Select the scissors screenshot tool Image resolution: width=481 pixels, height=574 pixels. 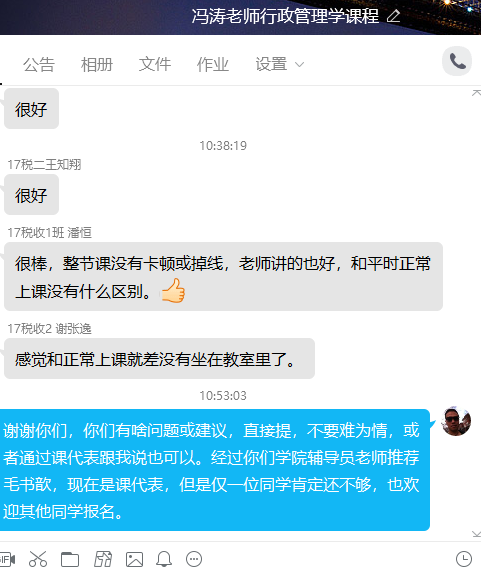[x=38, y=559]
